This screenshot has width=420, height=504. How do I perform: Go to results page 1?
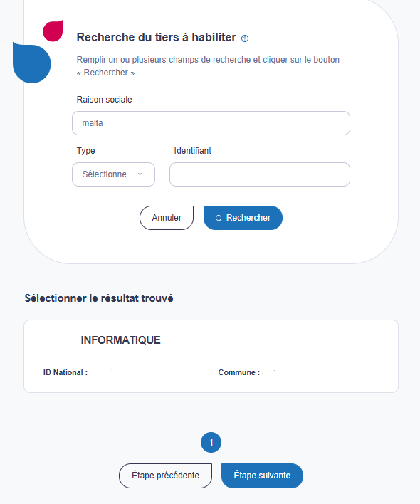(211, 443)
